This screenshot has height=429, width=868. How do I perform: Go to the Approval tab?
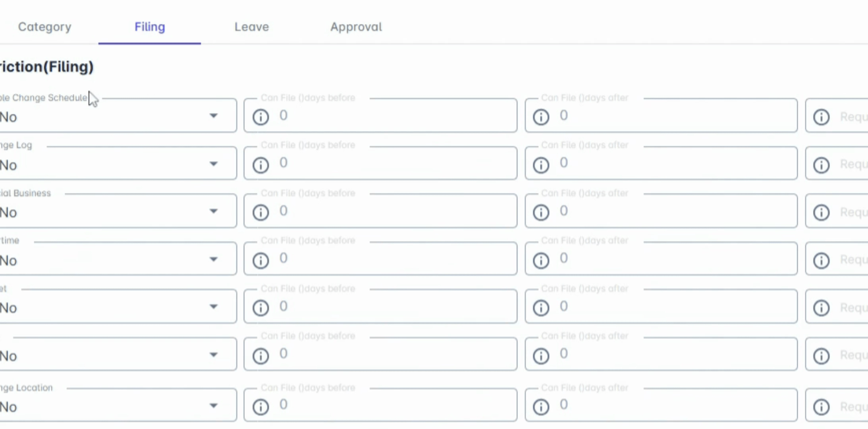(356, 27)
